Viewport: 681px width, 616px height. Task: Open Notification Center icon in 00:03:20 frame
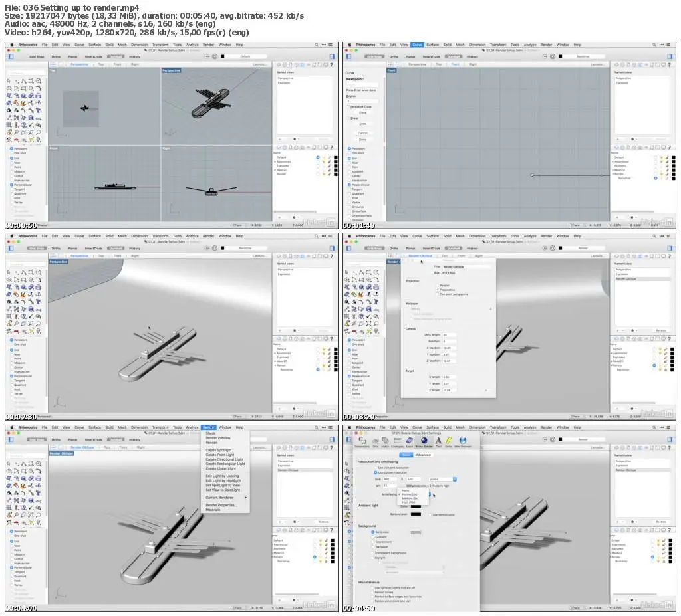point(668,236)
